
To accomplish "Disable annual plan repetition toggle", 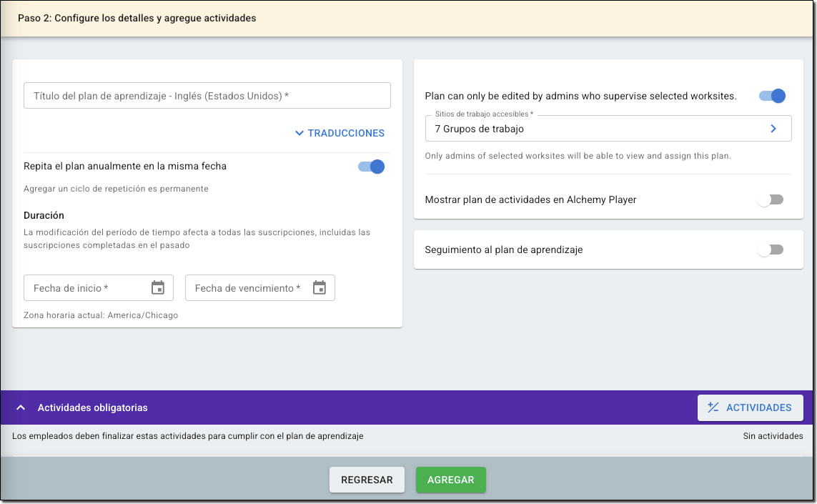I will tap(371, 167).
